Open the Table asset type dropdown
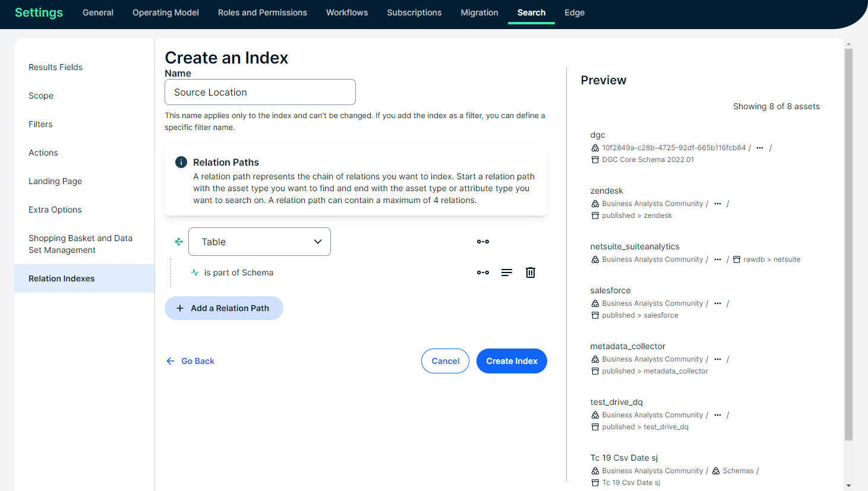868x491 pixels. [x=260, y=242]
